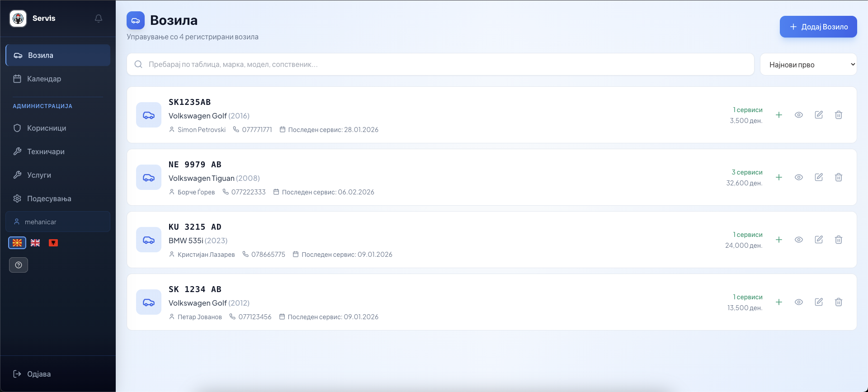Add service to NE 9979 AB
This screenshot has width=868, height=392.
779,177
